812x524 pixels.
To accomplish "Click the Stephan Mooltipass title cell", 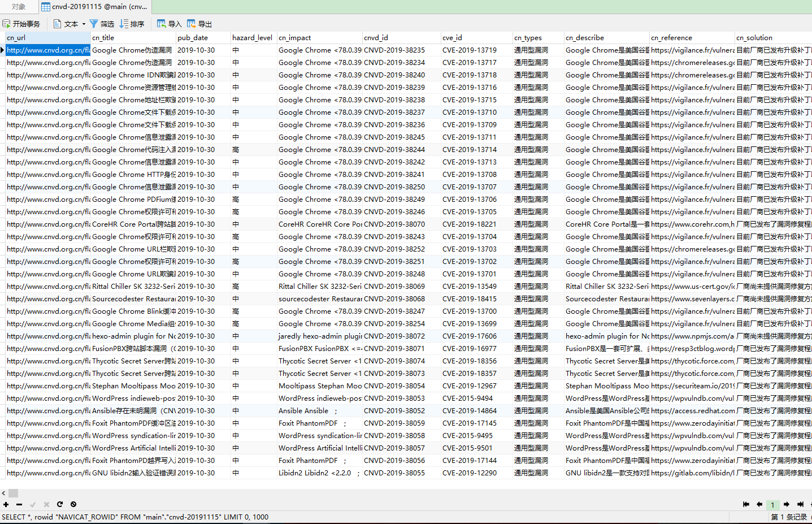I will [133, 386].
